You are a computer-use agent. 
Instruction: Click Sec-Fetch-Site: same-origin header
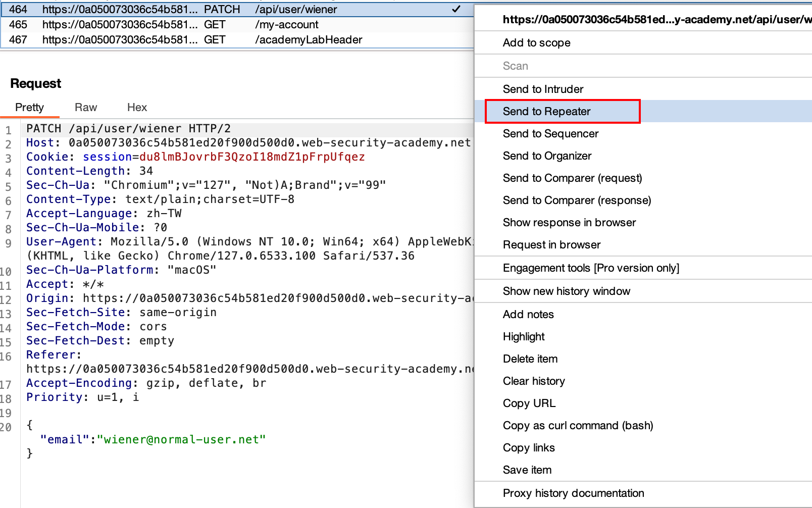(x=122, y=312)
